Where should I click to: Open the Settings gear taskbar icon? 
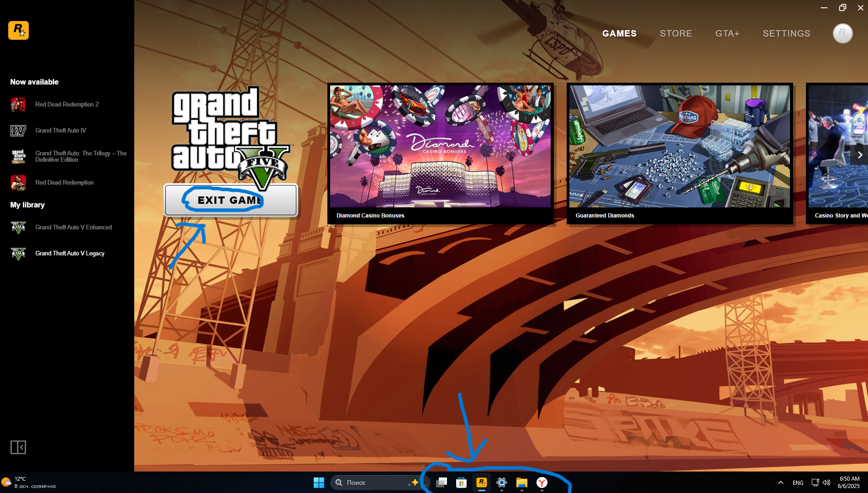coord(502,482)
